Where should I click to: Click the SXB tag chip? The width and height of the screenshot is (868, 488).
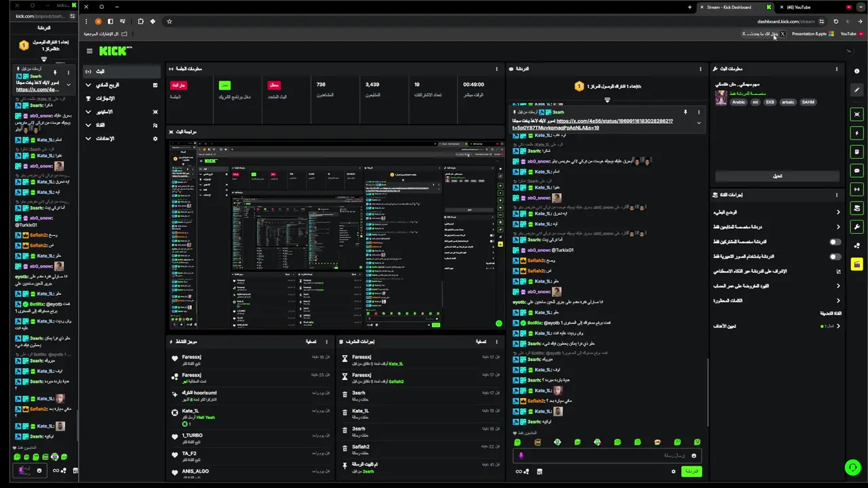pos(770,102)
